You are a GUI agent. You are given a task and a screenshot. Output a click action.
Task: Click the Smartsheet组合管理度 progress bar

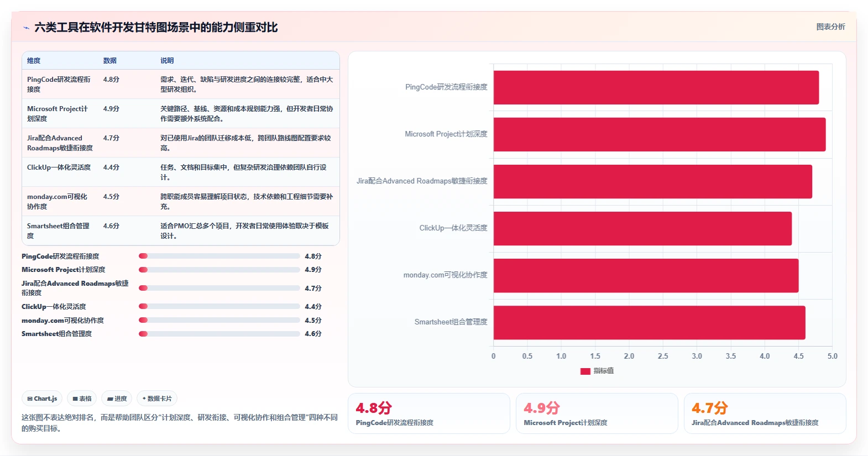(219, 334)
